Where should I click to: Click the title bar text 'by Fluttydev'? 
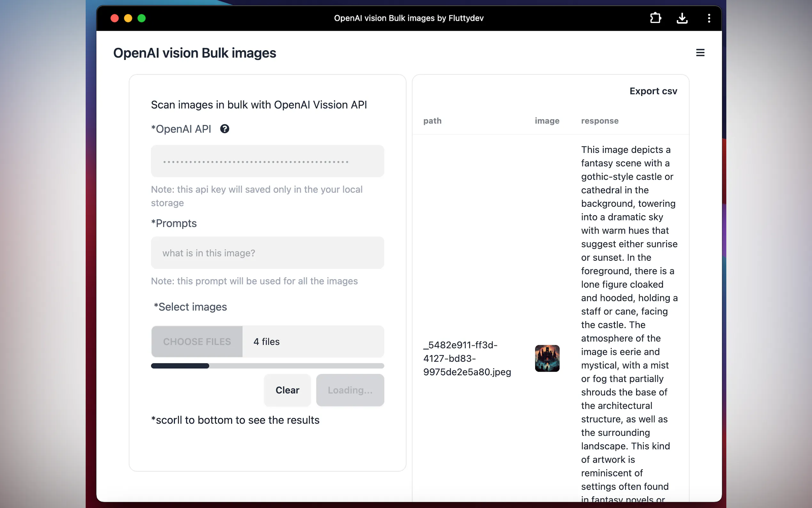(x=460, y=18)
